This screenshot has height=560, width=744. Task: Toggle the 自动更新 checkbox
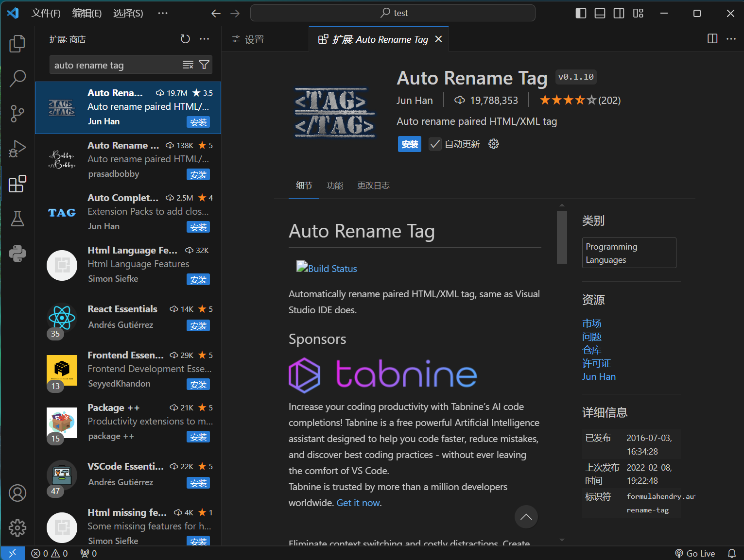coord(435,144)
